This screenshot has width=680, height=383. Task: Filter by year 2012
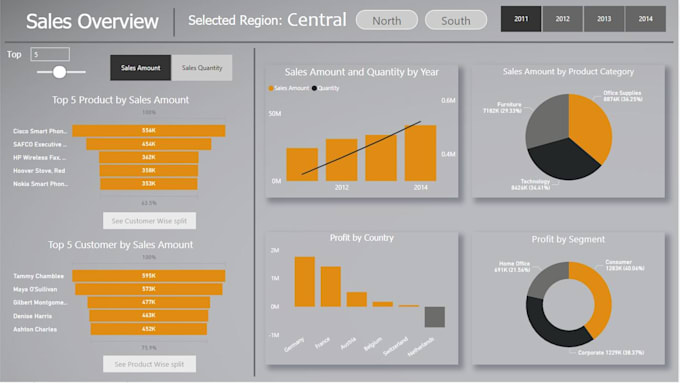pyautogui.click(x=562, y=19)
